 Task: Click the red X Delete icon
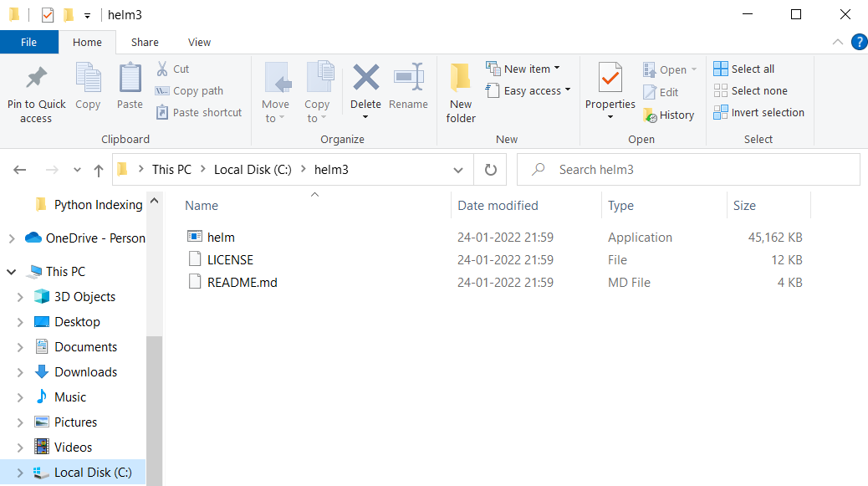click(x=366, y=78)
